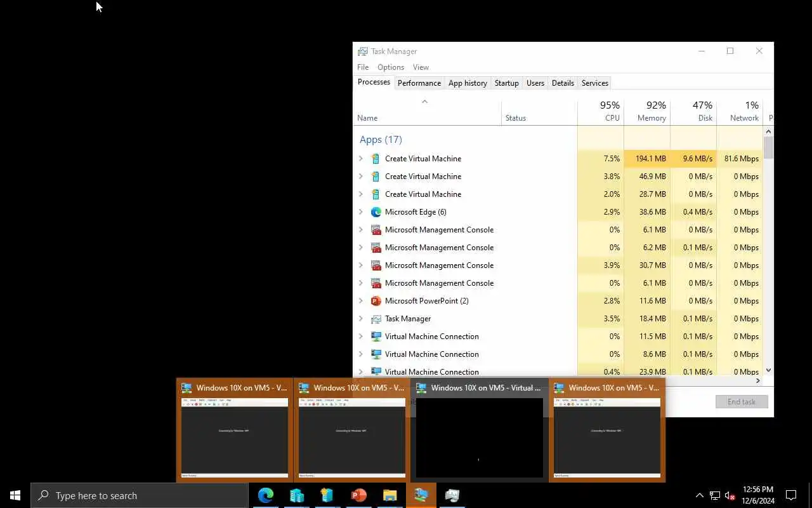Click the down arrow of the process list scrollbar
812x508 pixels.
point(768,370)
